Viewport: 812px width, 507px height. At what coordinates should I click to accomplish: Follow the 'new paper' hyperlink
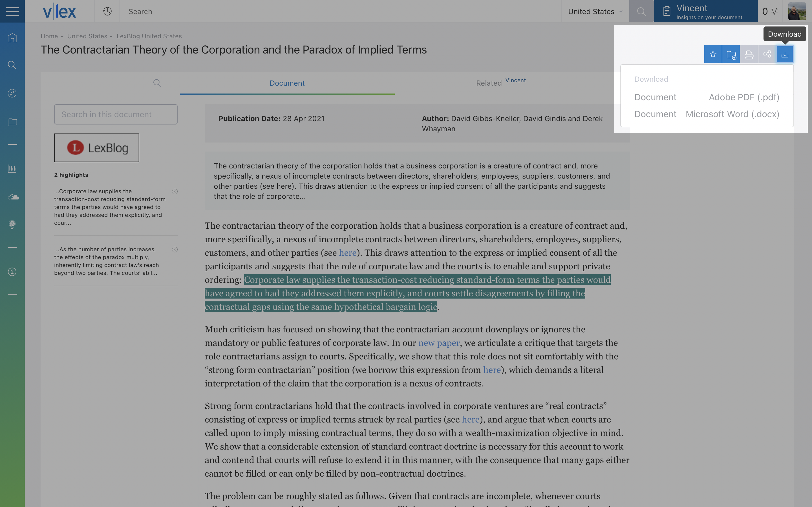coord(439,343)
